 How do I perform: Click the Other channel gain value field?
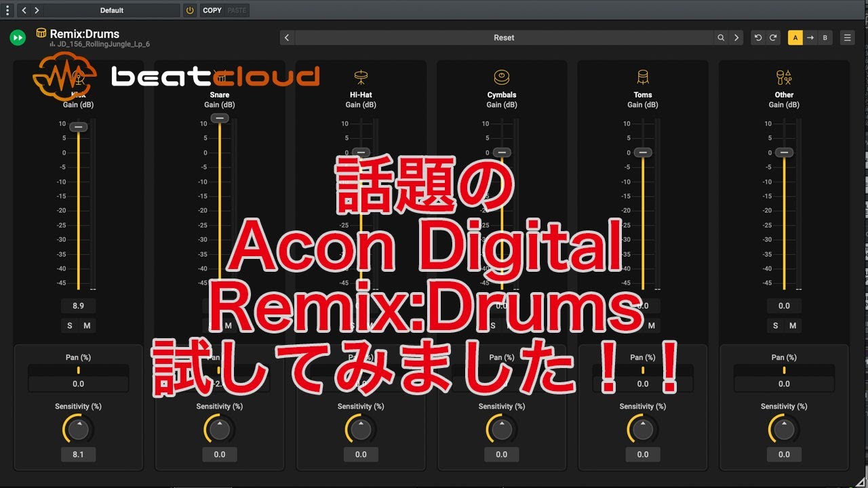784,306
